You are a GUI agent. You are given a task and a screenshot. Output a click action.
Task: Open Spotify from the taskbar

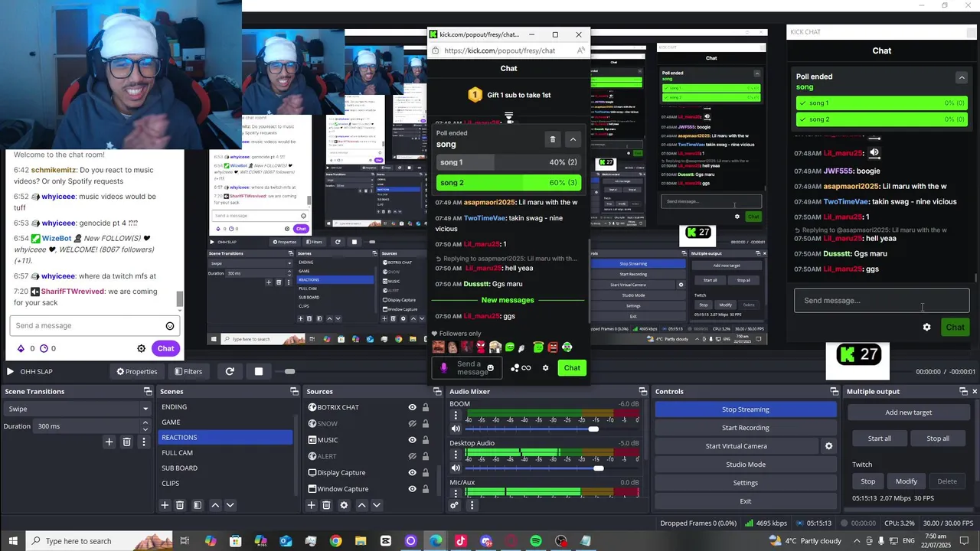pos(536,541)
